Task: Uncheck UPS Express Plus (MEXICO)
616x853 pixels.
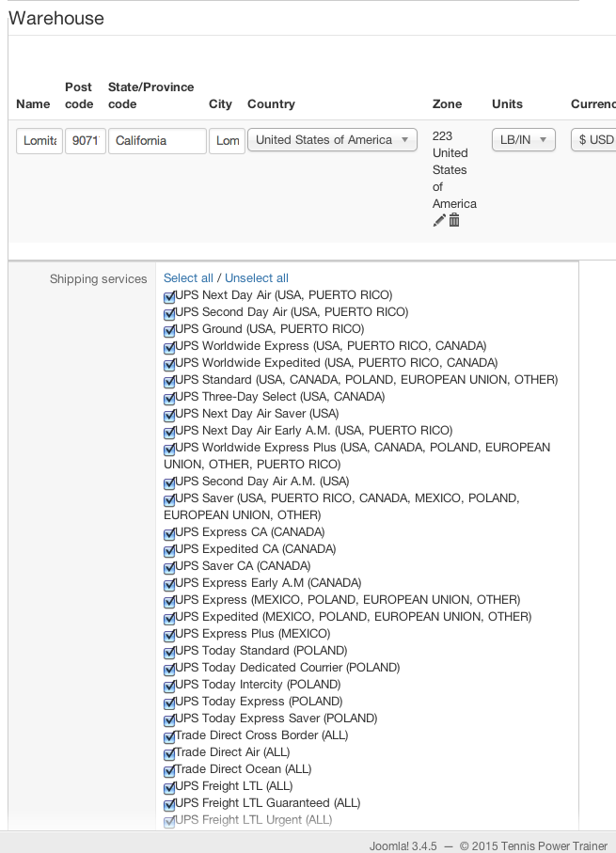Action: (x=169, y=636)
